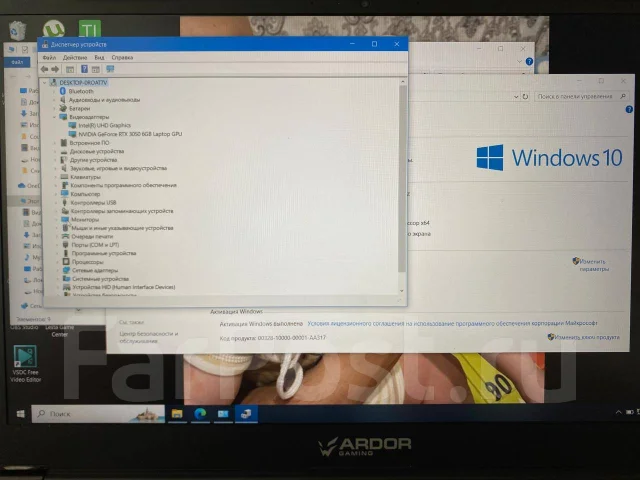Open the VSDC Free Video Editor shortcut
This screenshot has width=640, height=480.
point(25,363)
